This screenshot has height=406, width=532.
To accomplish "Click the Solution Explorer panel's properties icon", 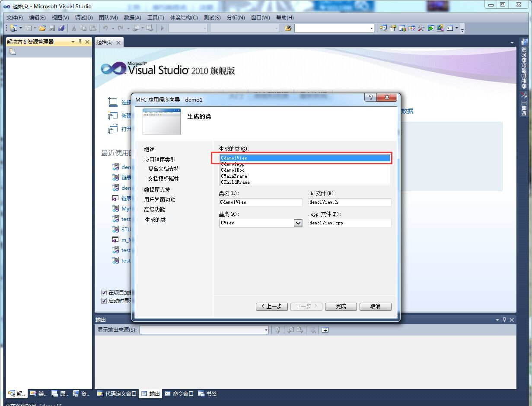I will [13, 52].
